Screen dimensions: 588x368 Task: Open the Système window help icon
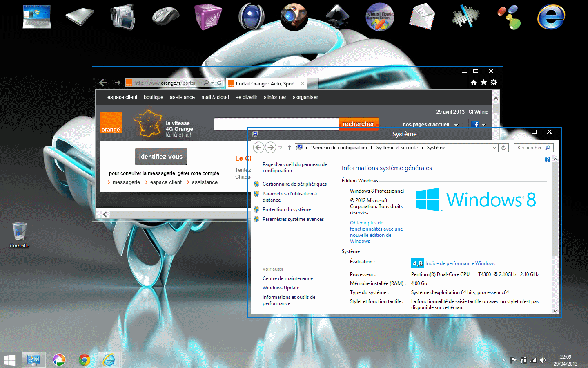(x=548, y=159)
